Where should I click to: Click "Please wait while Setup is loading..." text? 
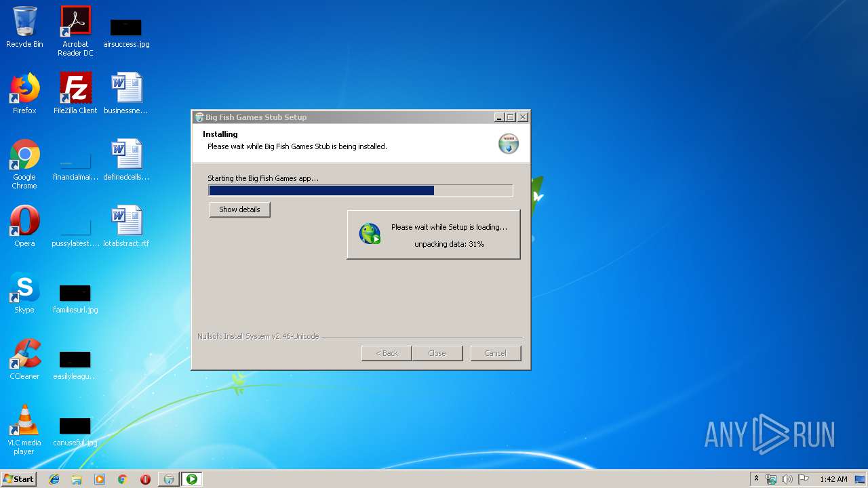pos(449,227)
